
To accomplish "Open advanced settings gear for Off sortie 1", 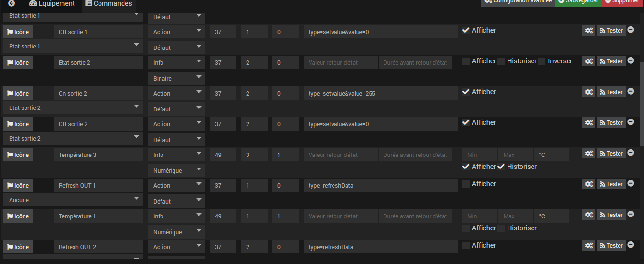I will (589, 31).
